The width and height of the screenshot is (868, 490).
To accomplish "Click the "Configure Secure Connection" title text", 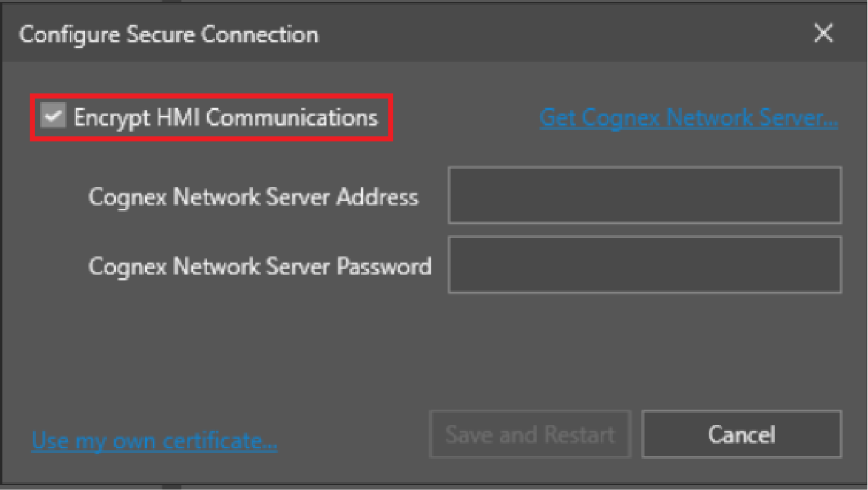I will click(169, 34).
